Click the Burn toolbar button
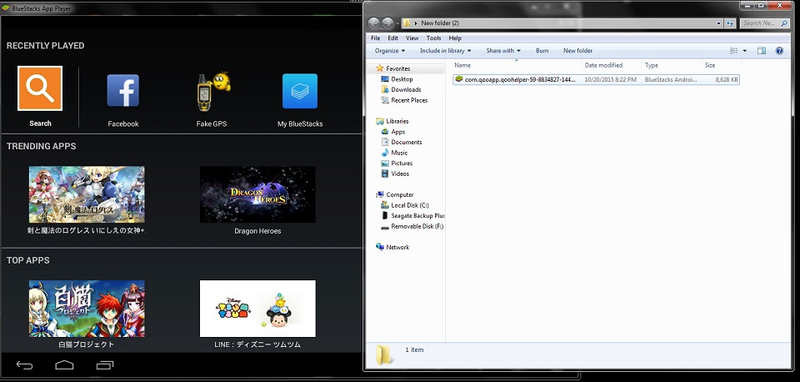 click(x=542, y=50)
